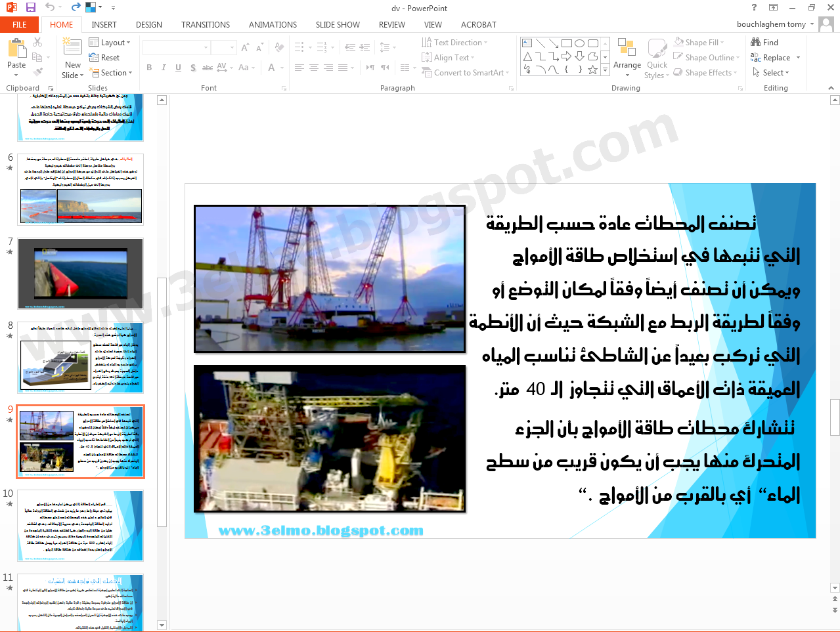Switch to the TRANSITIONS tab
The height and width of the screenshot is (632, 840).
[206, 24]
